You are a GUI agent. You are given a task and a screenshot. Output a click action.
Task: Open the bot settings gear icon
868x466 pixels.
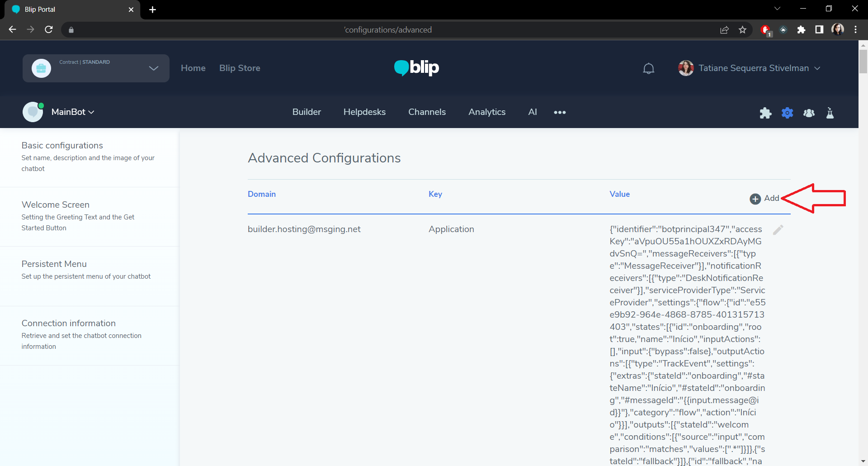(x=788, y=113)
